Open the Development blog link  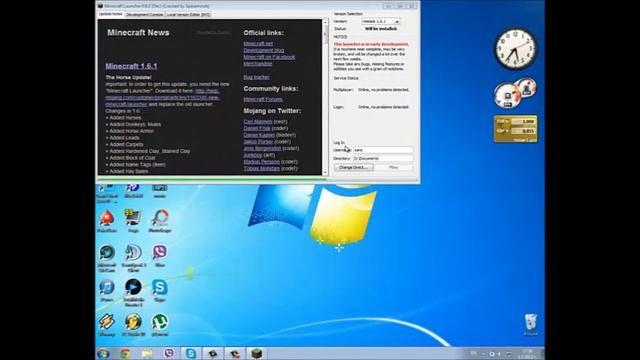pos(264,50)
